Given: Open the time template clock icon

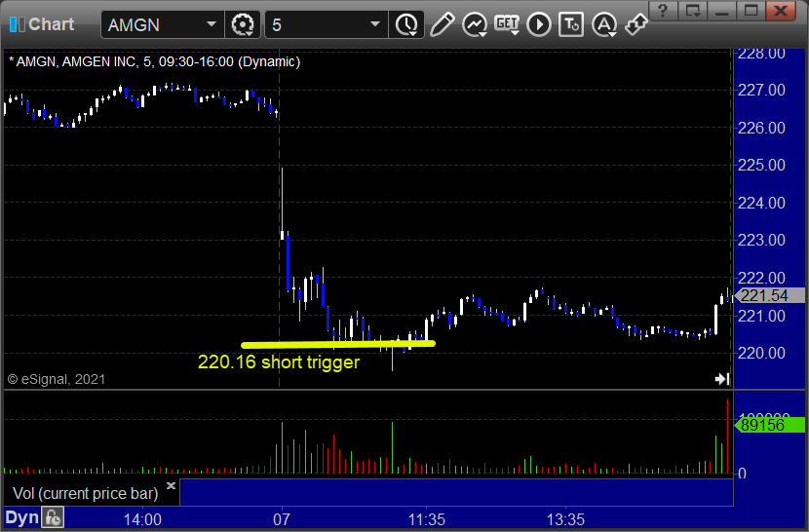Looking at the screenshot, I should pyautogui.click(x=406, y=24).
